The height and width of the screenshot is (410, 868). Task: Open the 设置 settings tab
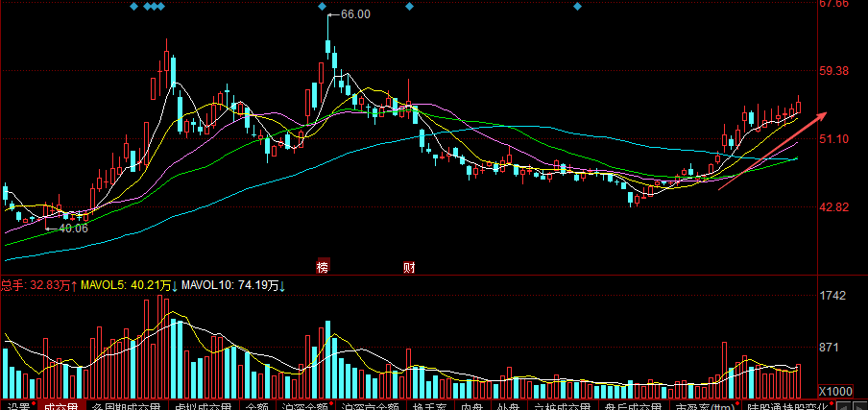point(19,406)
